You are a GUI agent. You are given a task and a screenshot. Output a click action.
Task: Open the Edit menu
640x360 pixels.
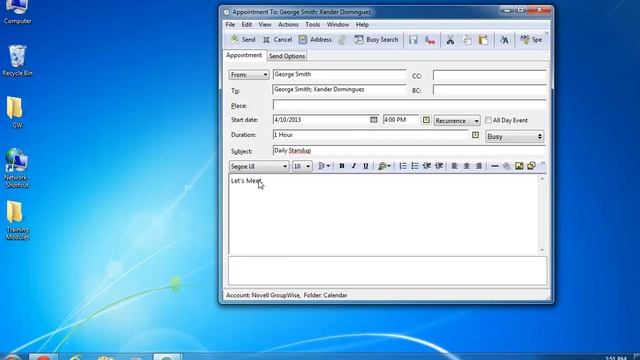pyautogui.click(x=247, y=24)
